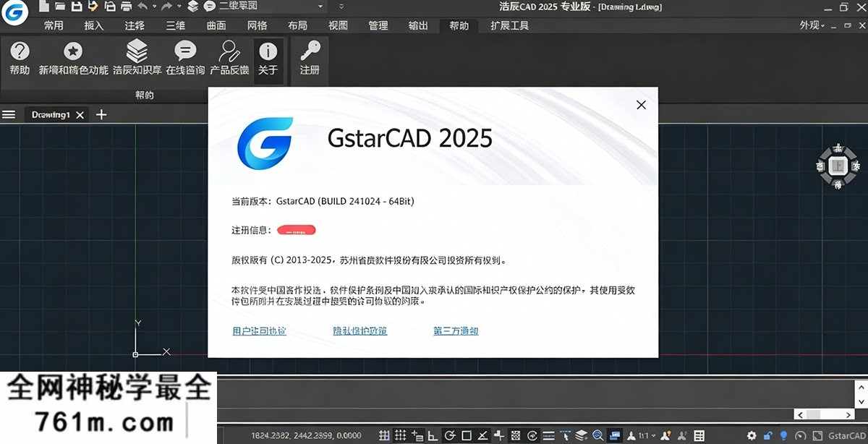Open workspace settings gear in status bar
The image size is (868, 444).
(x=752, y=436)
